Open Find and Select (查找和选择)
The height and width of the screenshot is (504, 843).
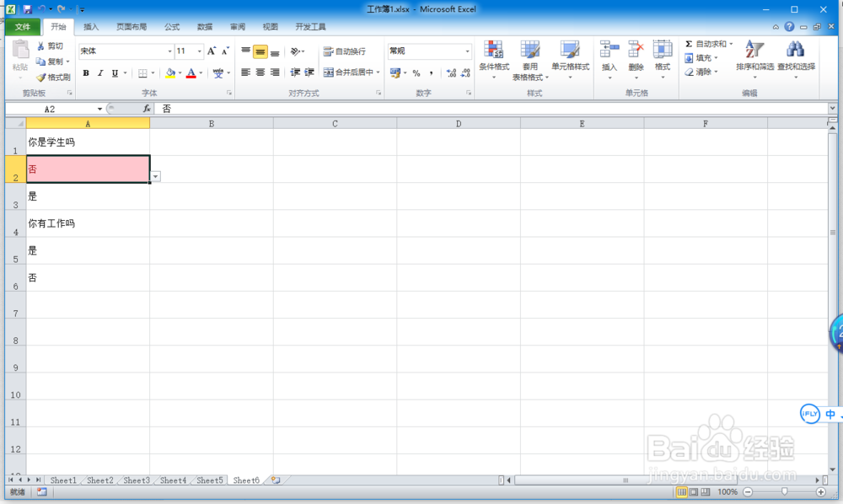(x=796, y=60)
